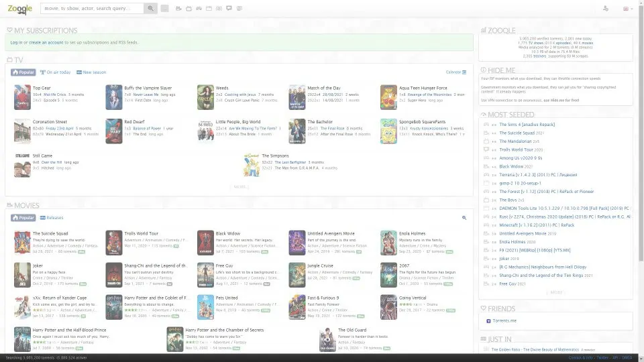Open Going Vertical movie title
644x362 pixels.
coord(413,298)
